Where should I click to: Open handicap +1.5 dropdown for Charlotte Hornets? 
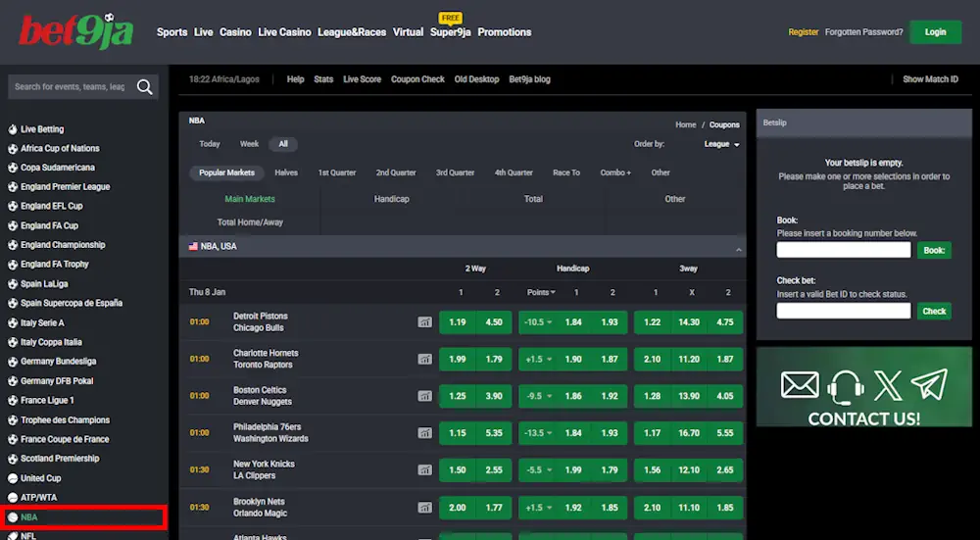[x=538, y=360]
